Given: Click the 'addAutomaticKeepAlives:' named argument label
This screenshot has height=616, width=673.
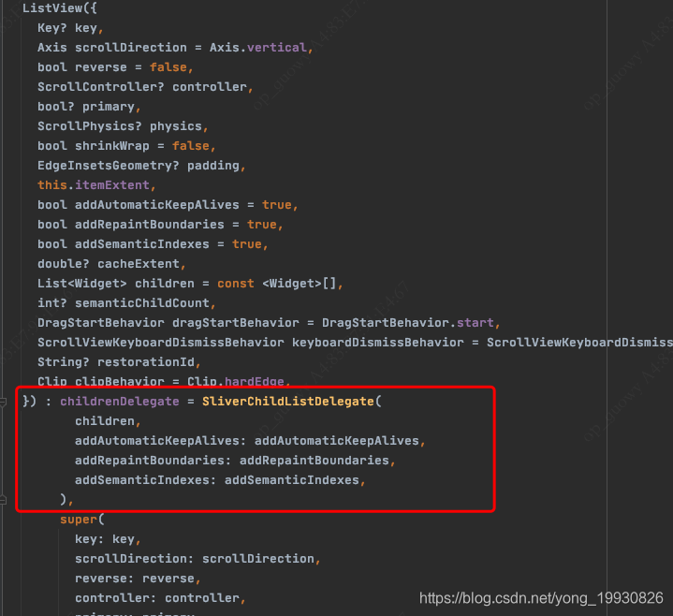Looking at the screenshot, I should [160, 441].
